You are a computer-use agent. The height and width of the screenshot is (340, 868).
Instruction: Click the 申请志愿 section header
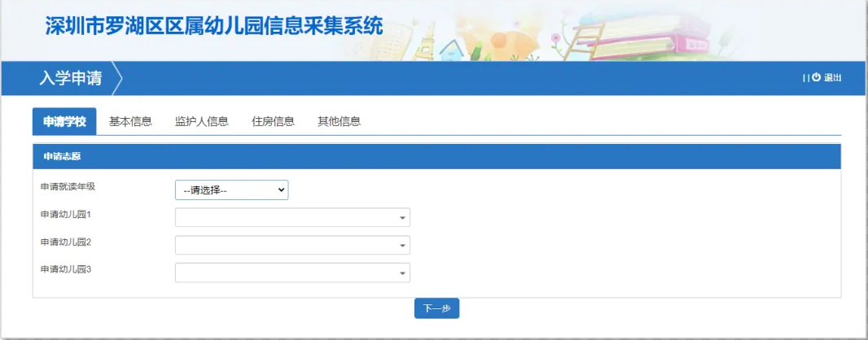point(436,156)
